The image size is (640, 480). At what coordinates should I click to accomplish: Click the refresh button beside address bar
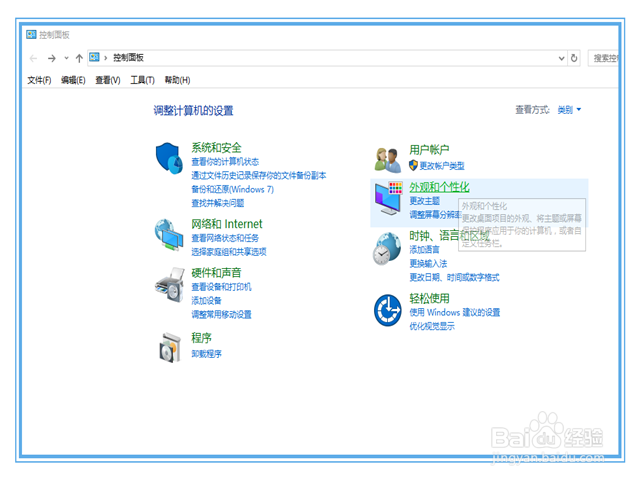tap(574, 58)
